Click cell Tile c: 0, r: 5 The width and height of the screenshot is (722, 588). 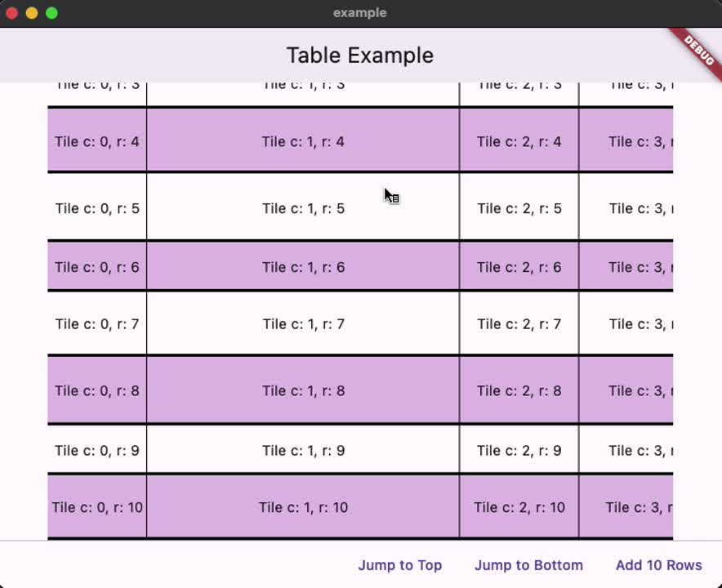[97, 207]
